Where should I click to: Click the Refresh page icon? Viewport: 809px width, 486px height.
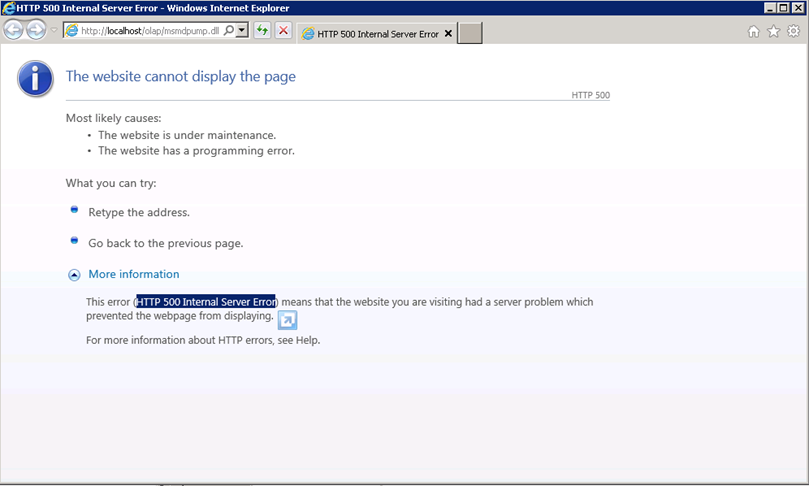click(262, 31)
